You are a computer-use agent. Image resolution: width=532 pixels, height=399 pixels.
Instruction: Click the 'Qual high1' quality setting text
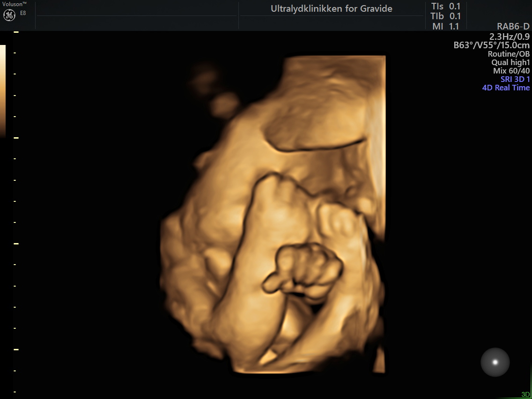510,62
